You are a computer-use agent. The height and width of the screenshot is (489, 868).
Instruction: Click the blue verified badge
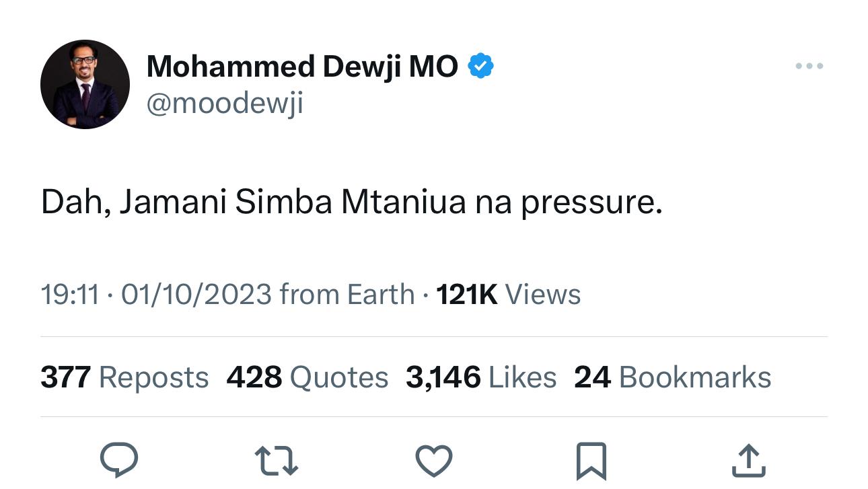click(x=480, y=66)
